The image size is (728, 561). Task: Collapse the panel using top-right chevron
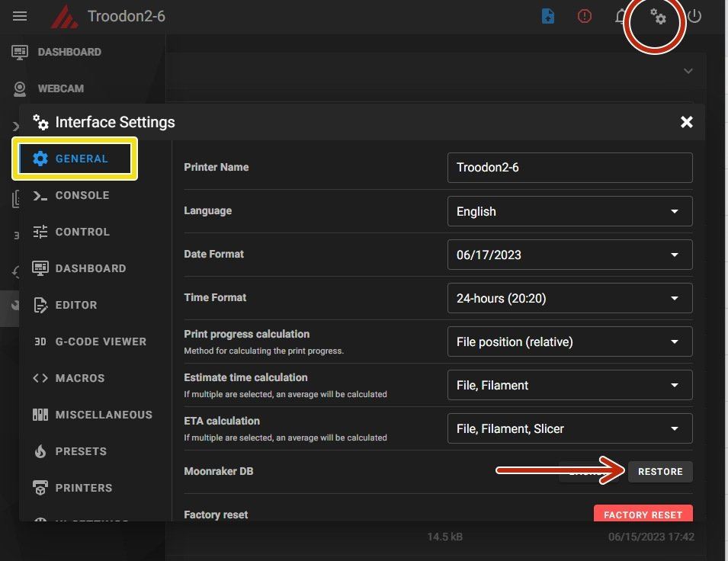(688, 71)
